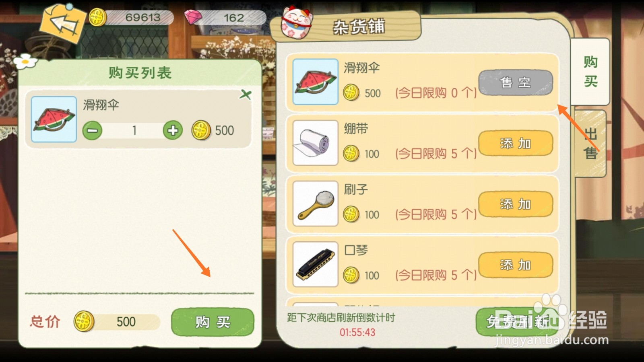644x362 pixels.
Task: Add 绷带 with its 添加 button
Action: click(516, 143)
